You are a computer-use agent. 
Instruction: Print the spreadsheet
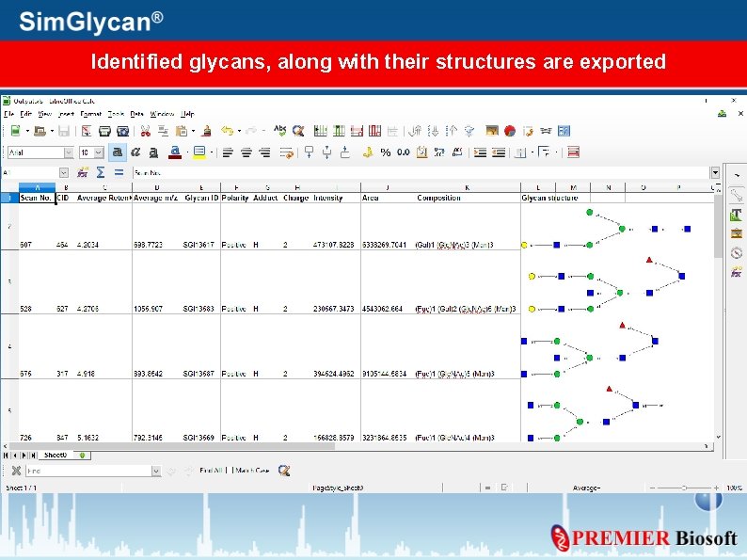104,131
